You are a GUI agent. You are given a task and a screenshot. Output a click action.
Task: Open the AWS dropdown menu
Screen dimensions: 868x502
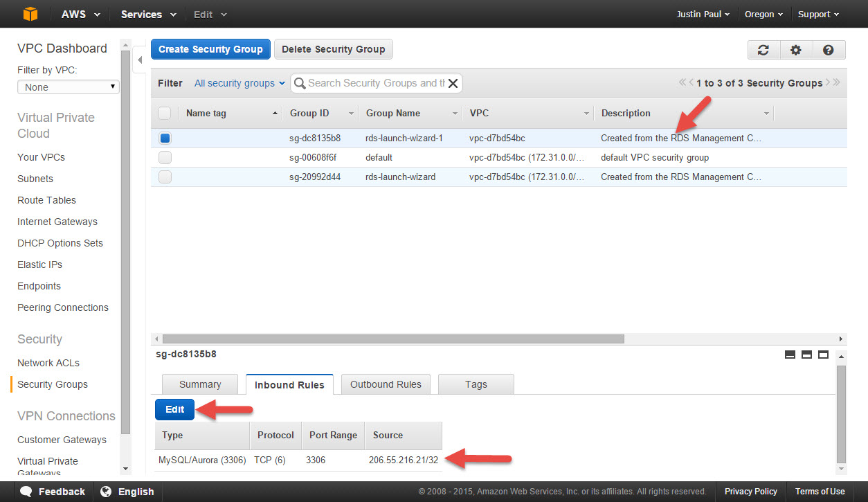coord(80,14)
